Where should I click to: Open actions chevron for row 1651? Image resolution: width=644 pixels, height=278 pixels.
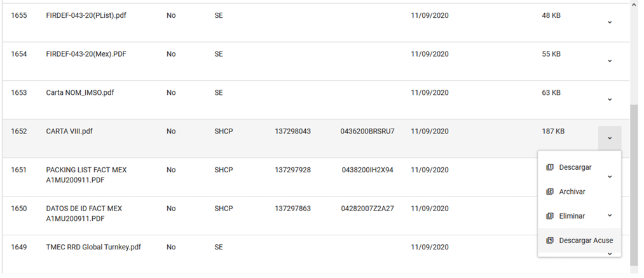click(610, 177)
